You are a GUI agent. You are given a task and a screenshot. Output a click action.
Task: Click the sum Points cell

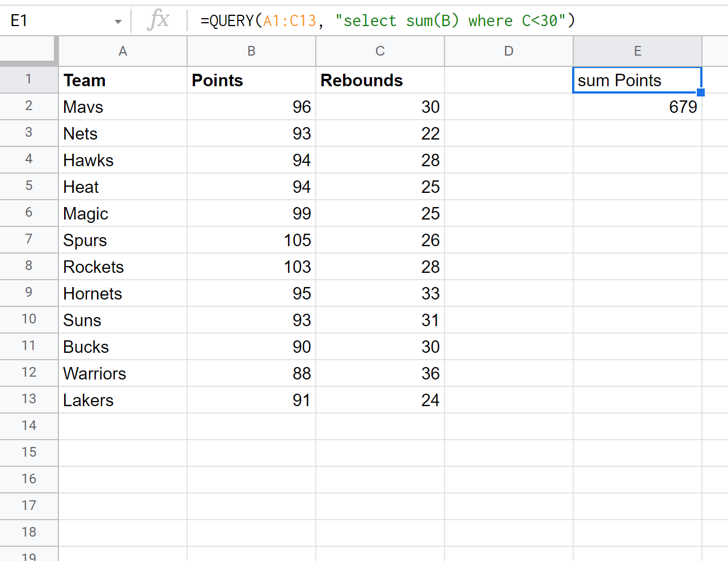point(637,80)
